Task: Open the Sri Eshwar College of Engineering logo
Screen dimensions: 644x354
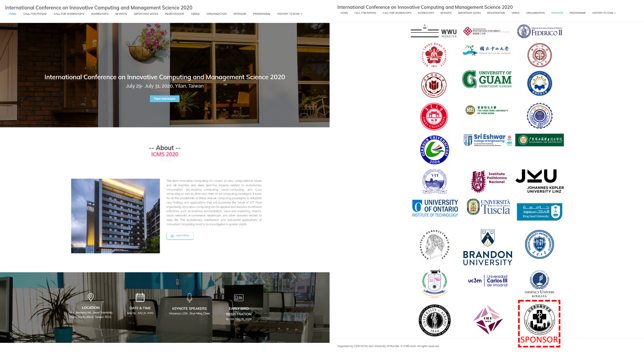Action: (x=488, y=140)
